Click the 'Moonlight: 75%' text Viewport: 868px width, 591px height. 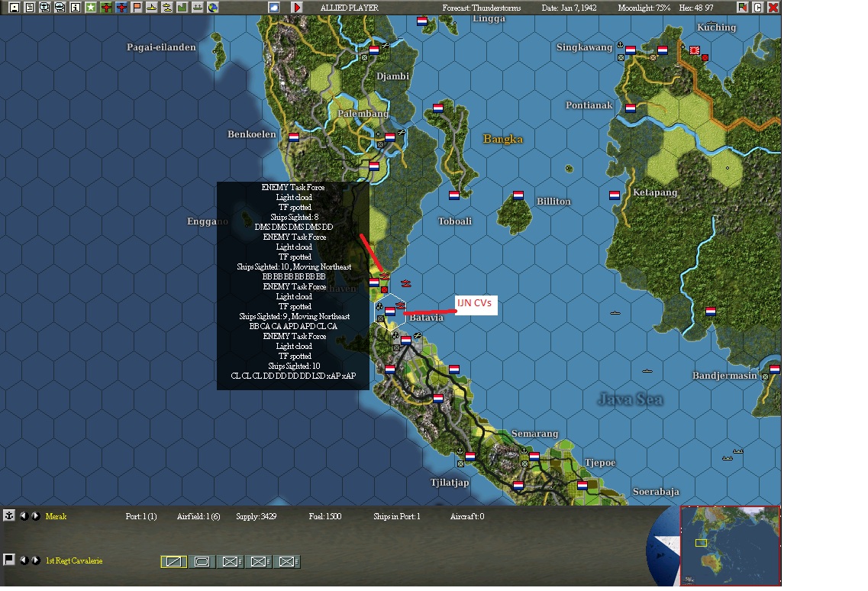644,8
